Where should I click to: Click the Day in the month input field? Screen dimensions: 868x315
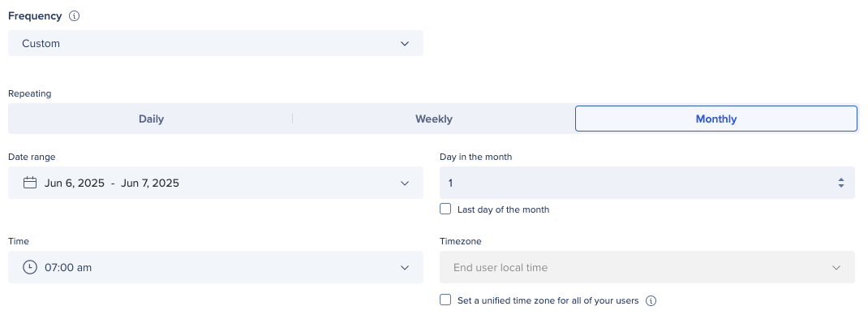(647, 183)
